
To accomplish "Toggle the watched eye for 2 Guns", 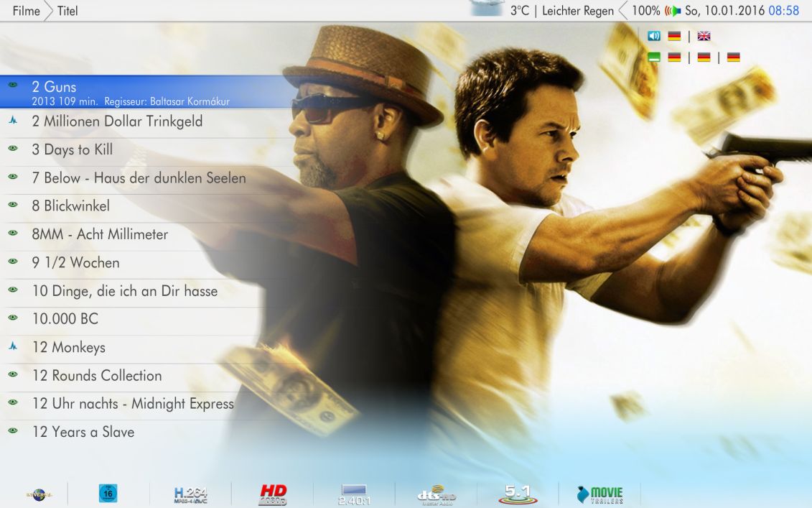I will click(13, 85).
